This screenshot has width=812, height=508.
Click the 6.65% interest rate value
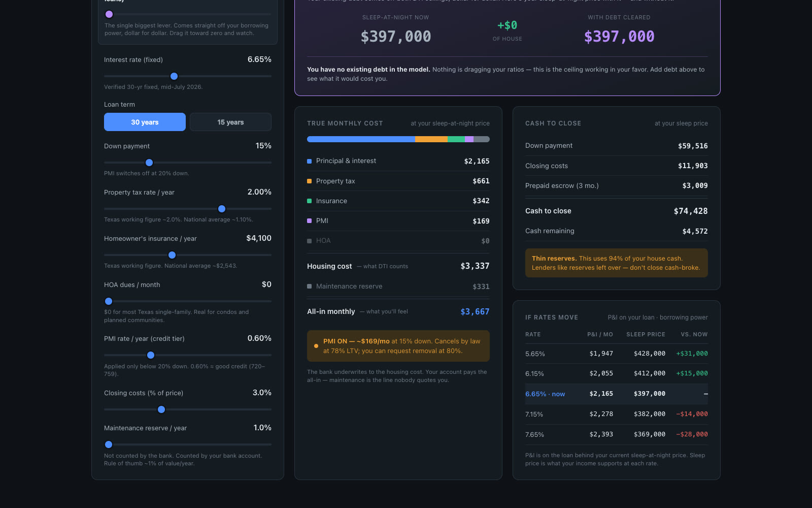[x=259, y=59]
